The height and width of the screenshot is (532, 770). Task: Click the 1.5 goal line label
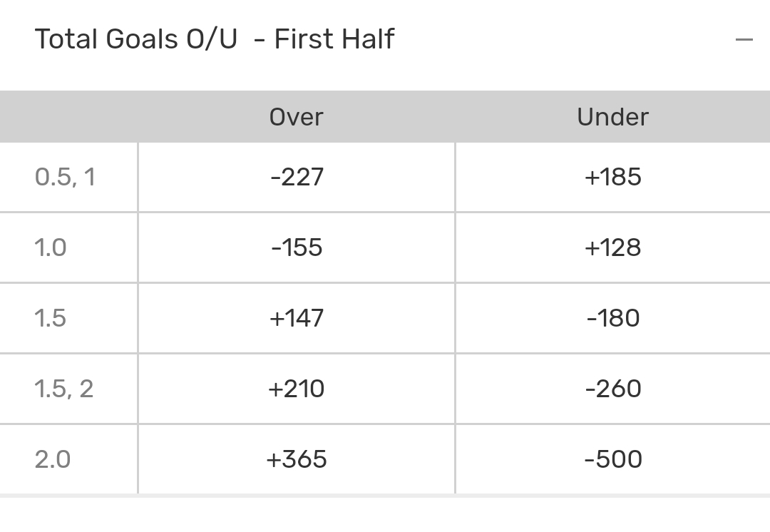pyautogui.click(x=51, y=318)
